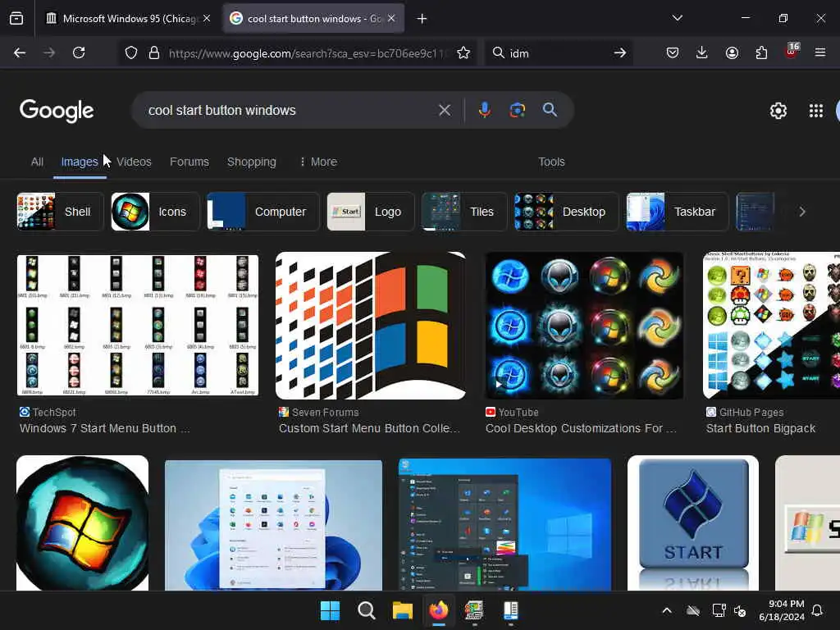Filter images by the Tiles chip
The width and height of the screenshot is (840, 630).
[464, 212]
